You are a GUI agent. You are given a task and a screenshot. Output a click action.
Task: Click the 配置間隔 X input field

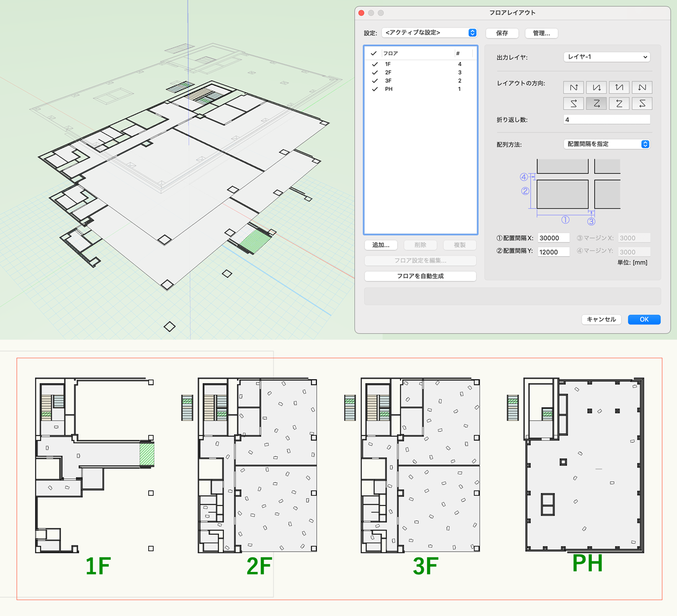pos(553,238)
